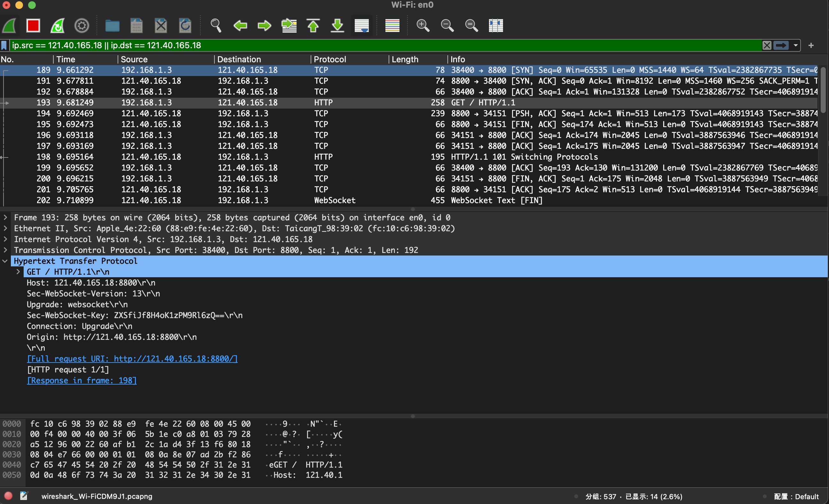Image resolution: width=829 pixels, height=504 pixels.
Task: Toggle packet list colorization
Action: [392, 26]
